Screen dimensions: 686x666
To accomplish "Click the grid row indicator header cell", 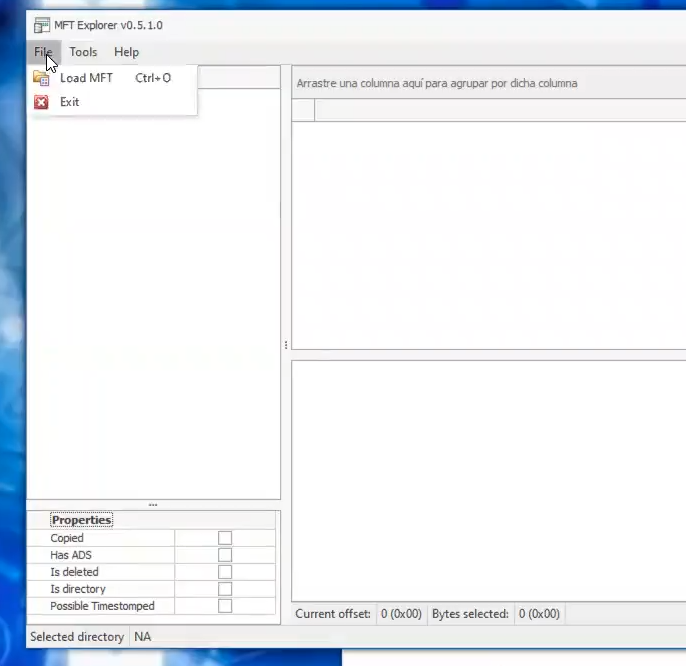I will coord(303,110).
